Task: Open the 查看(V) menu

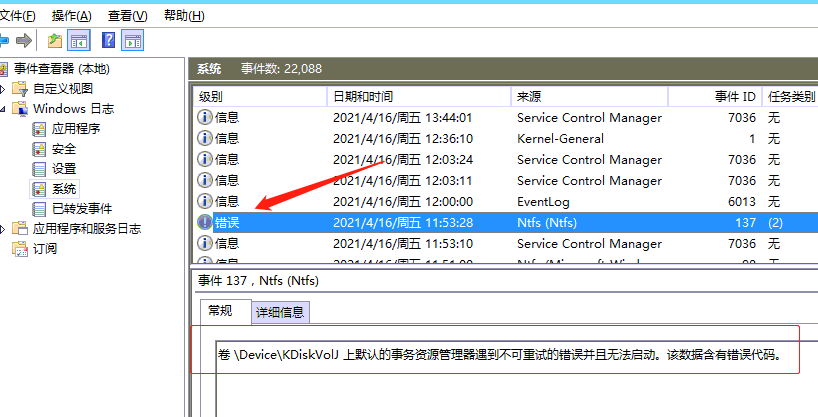Action: pyautogui.click(x=127, y=16)
